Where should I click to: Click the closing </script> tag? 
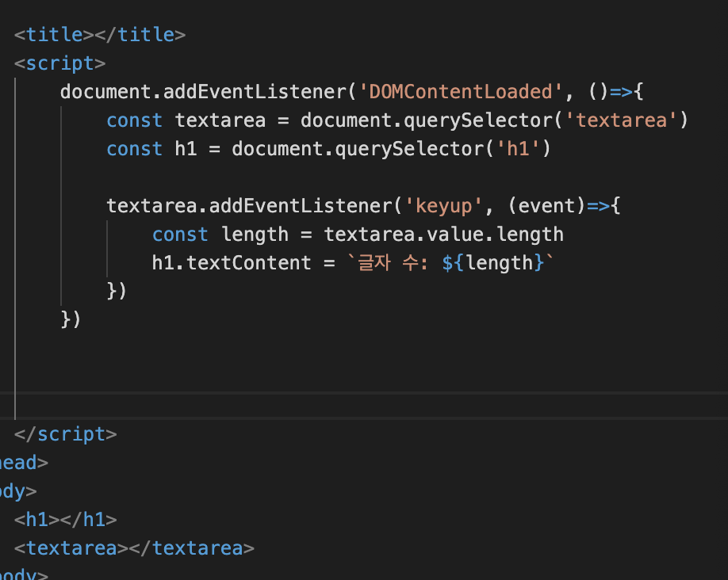point(66,434)
